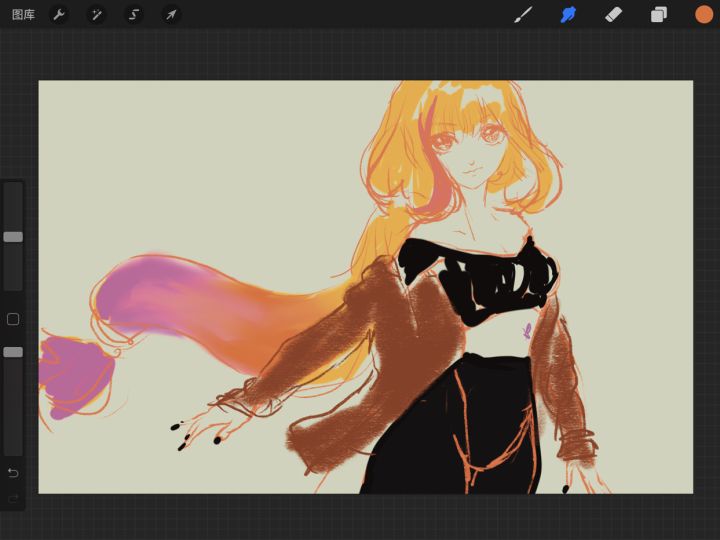The width and height of the screenshot is (720, 540).
Task: Tap the square modify button in sidebar
Action: point(13,319)
